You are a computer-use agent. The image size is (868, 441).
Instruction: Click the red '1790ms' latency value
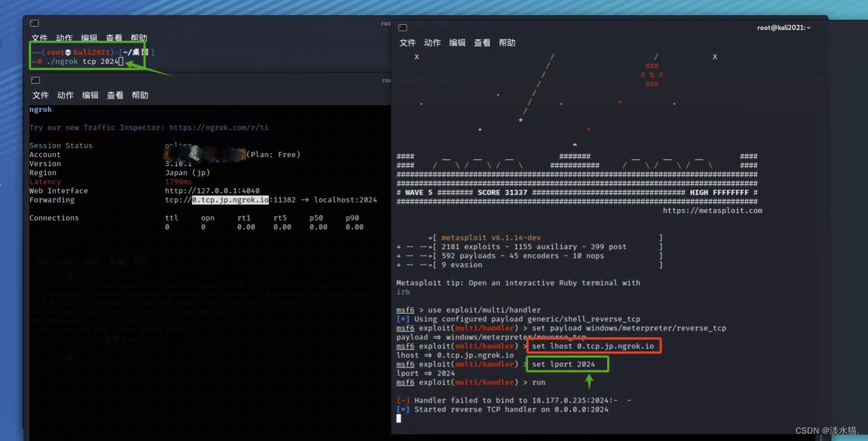point(179,182)
